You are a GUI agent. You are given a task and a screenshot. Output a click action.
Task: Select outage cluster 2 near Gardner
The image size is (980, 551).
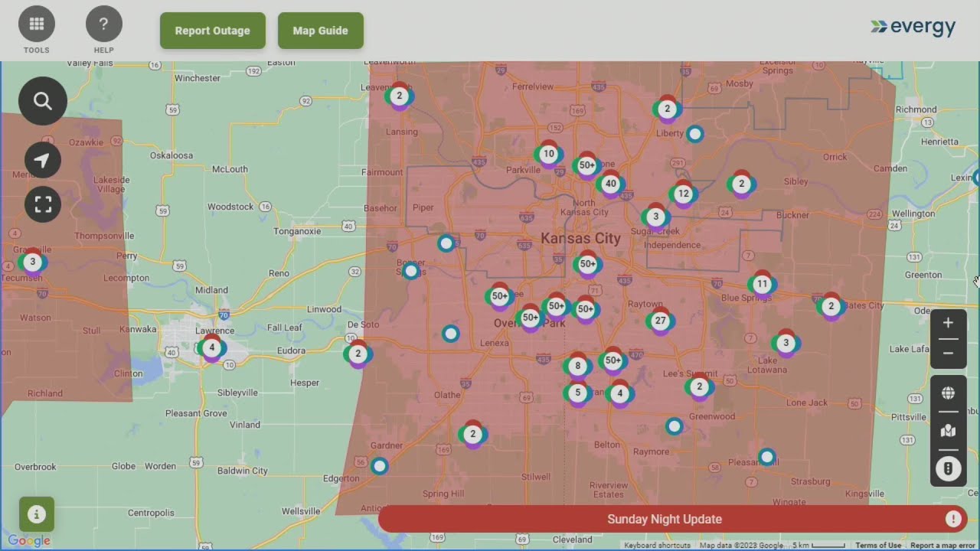click(x=472, y=434)
